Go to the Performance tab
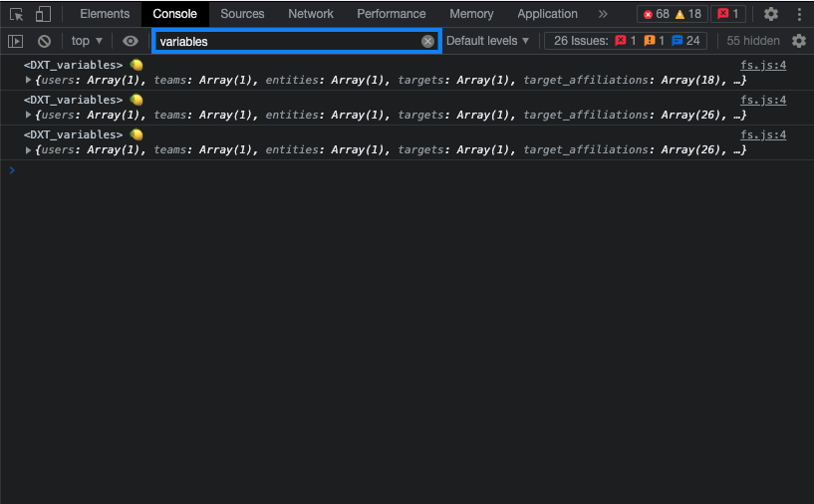 pos(392,14)
